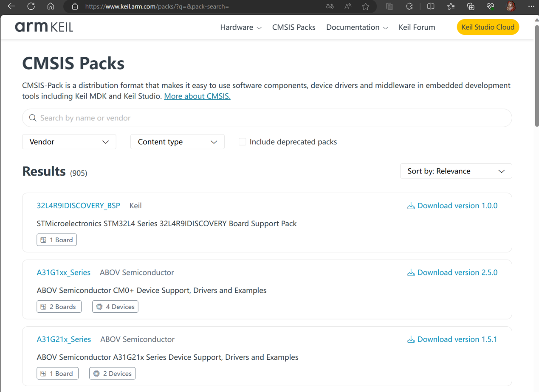
Task: Follow the More about CMSIS link
Action: pos(198,96)
